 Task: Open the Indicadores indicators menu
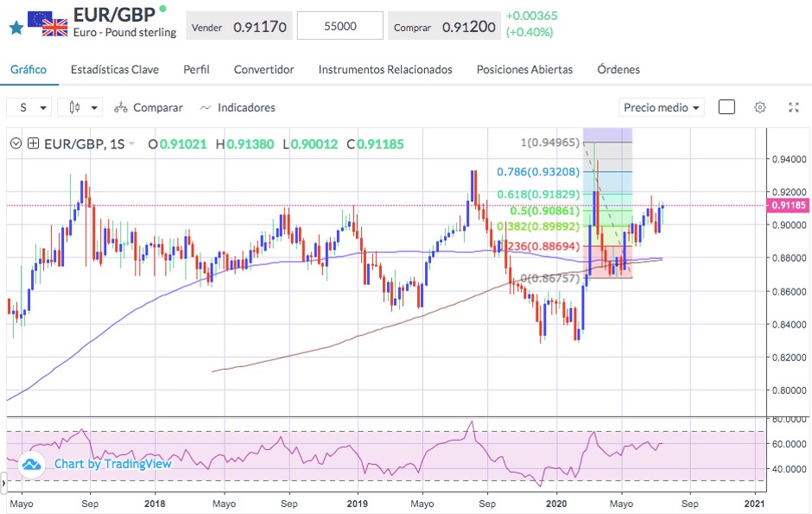[x=238, y=108]
